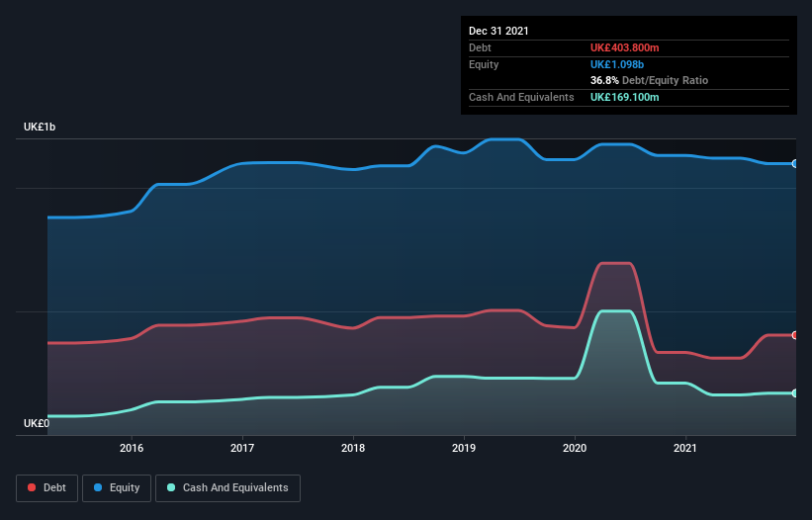Toggle the Cash And Equivalents legend button

227,488
